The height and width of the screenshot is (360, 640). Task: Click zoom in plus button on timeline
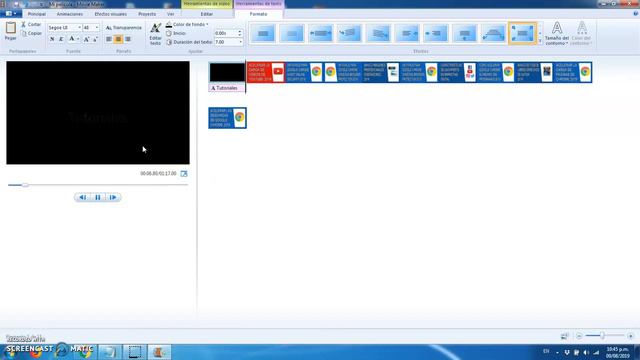[631, 336]
